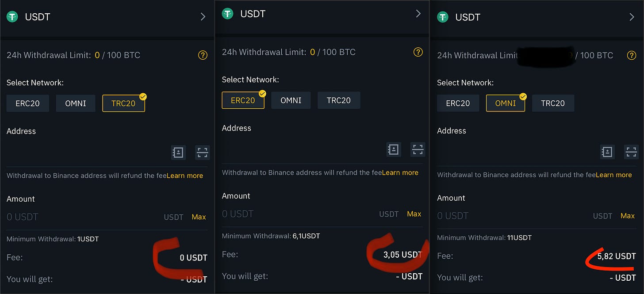
Task: Open address book icon in middle panel
Action: [393, 149]
